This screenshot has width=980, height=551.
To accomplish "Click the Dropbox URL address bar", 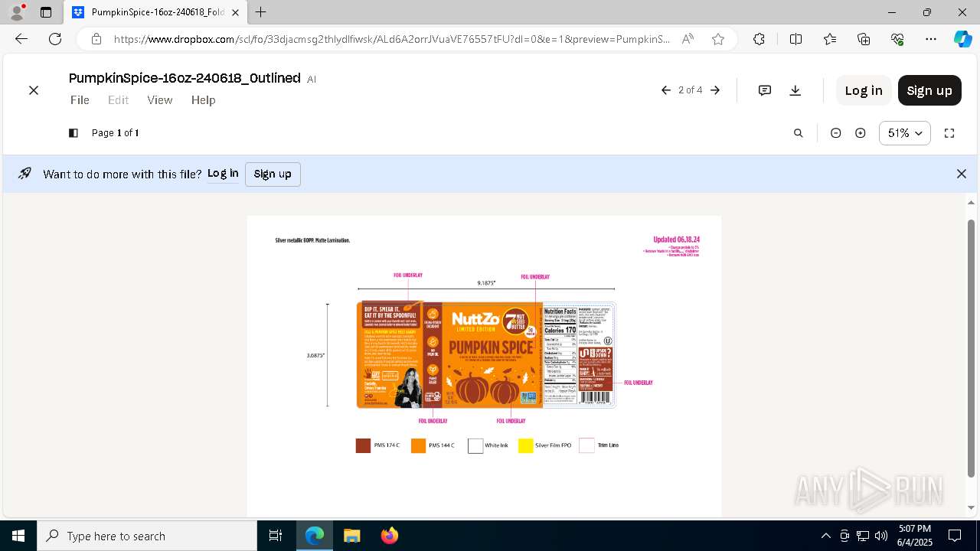I will 390,39.
